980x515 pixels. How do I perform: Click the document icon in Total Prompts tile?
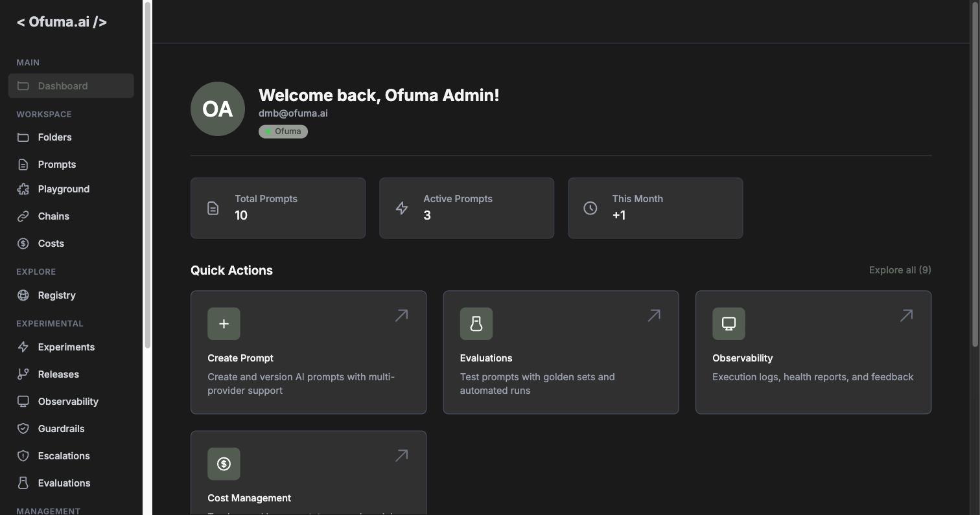click(x=213, y=208)
